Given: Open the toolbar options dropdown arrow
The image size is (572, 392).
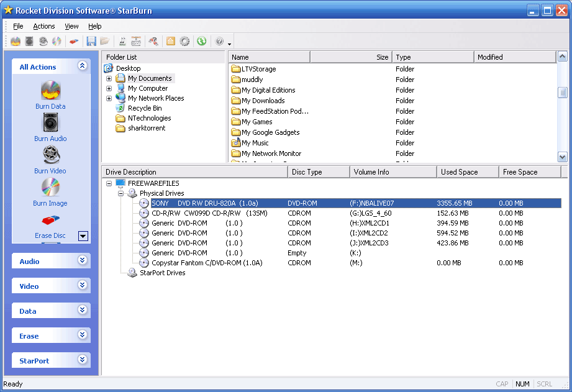Looking at the screenshot, I should [229, 44].
